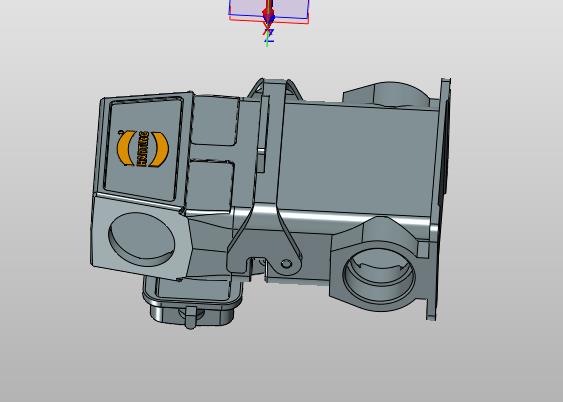Image resolution: width=563 pixels, height=402 pixels.
Task: Select the connector insert under the housing
Action: coord(192,302)
